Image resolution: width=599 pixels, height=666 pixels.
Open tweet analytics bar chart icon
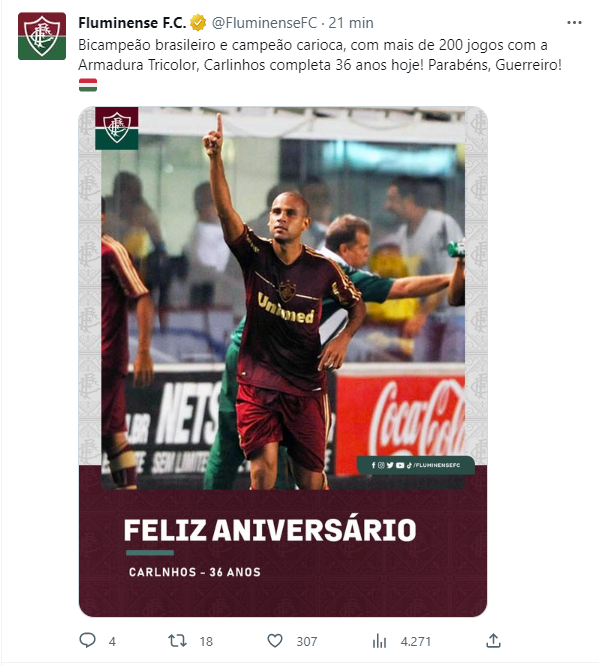[x=379, y=641]
